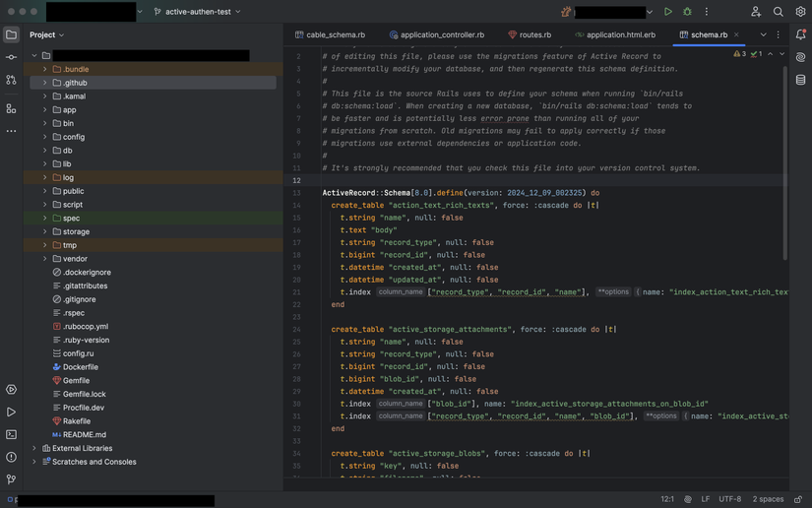812x508 pixels.
Task: Show Notifications via the bell icon
Action: [x=800, y=34]
